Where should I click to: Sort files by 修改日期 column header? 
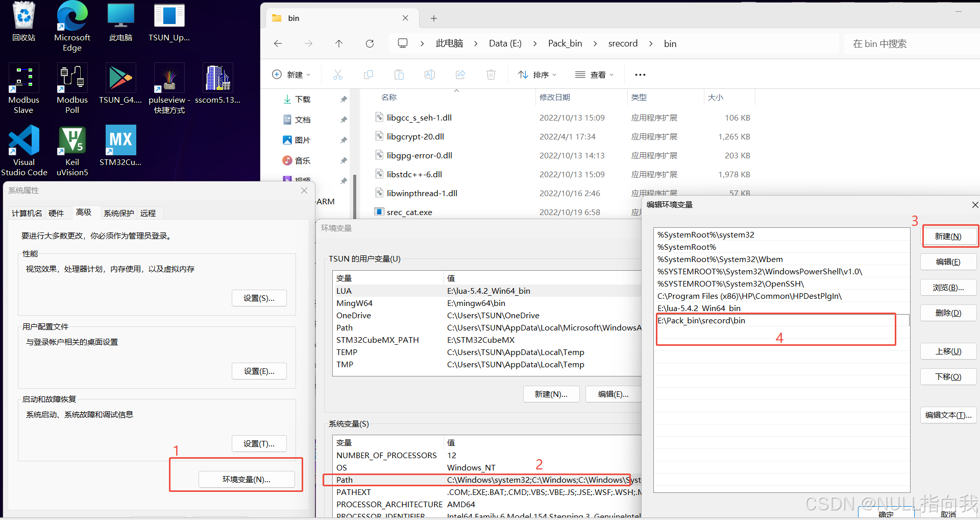coord(581,97)
